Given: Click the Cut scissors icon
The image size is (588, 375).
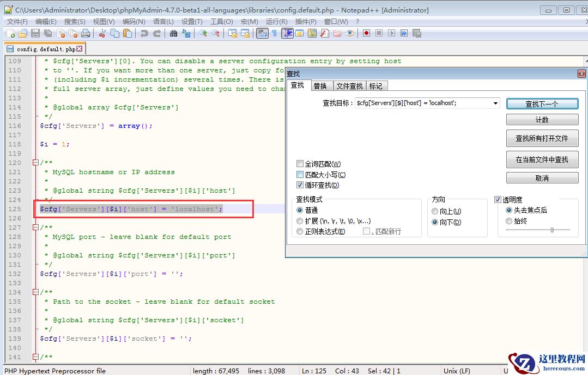Looking at the screenshot, I should [x=102, y=33].
